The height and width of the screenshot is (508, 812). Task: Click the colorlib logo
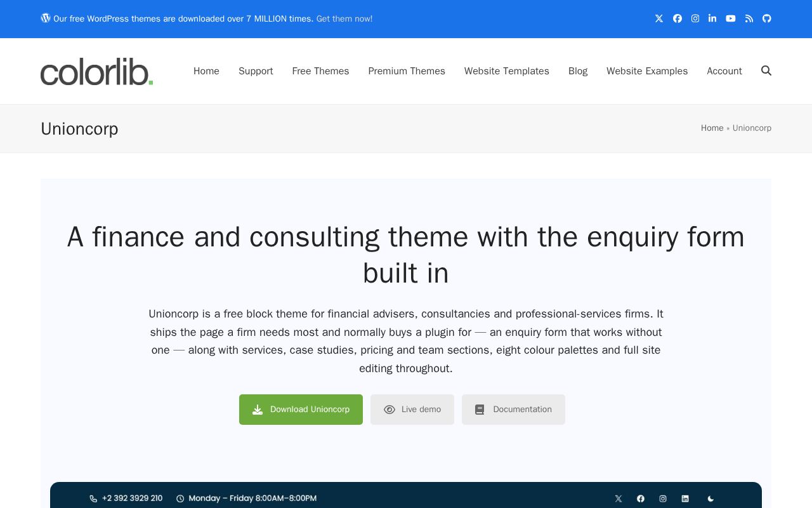click(96, 72)
